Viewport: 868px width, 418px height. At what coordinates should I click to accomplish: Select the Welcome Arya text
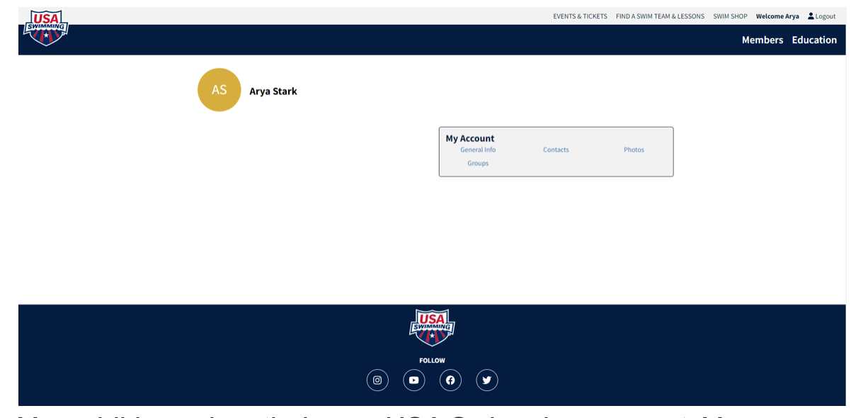tap(777, 16)
